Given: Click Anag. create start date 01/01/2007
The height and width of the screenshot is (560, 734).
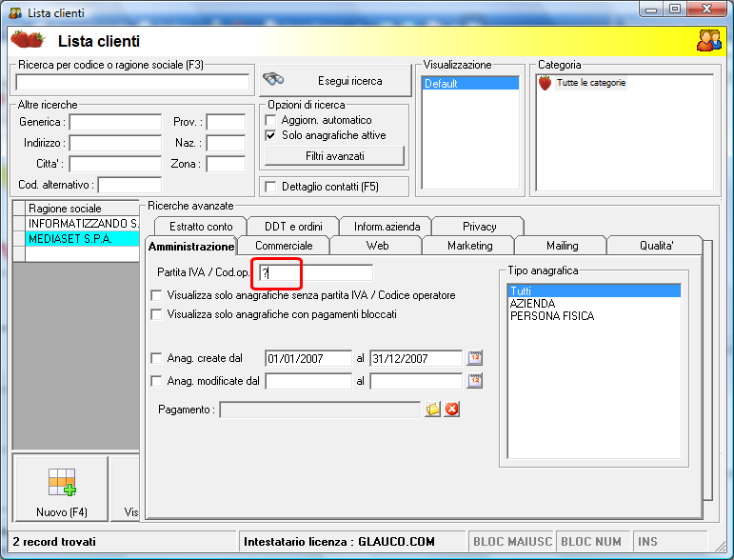Looking at the screenshot, I should (x=308, y=358).
